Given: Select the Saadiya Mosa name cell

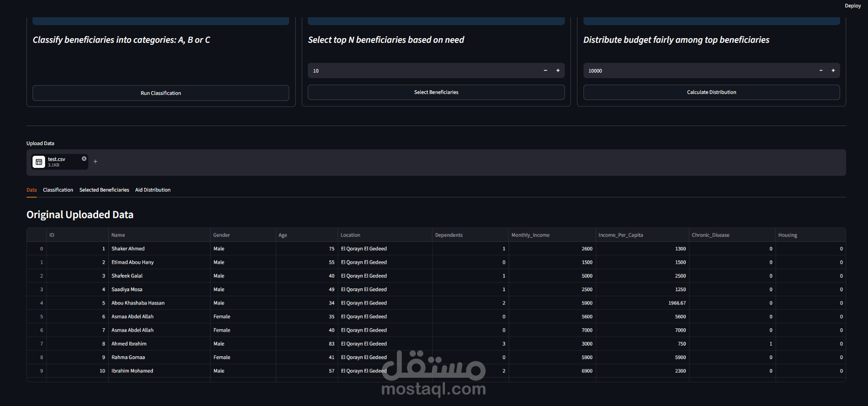Looking at the screenshot, I should [x=159, y=289].
